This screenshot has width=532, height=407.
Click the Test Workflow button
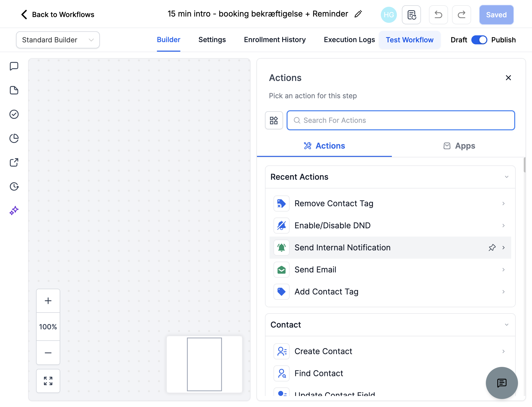coord(410,40)
